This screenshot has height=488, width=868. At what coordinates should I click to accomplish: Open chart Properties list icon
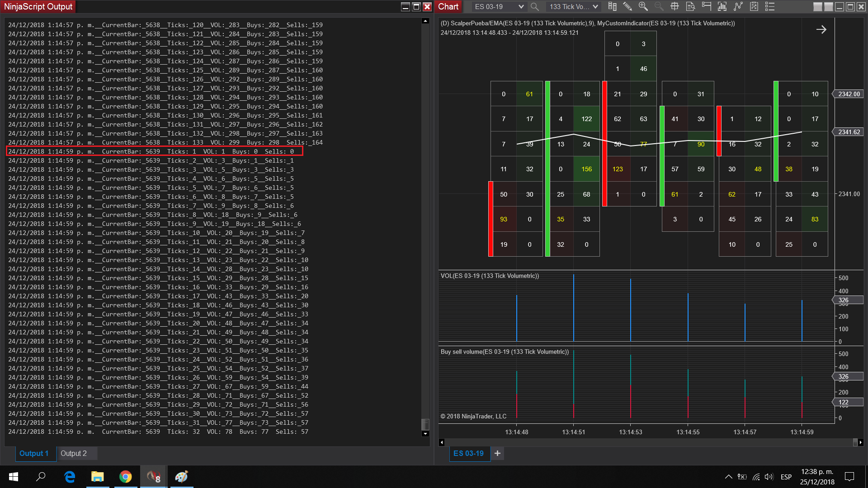pos(769,7)
